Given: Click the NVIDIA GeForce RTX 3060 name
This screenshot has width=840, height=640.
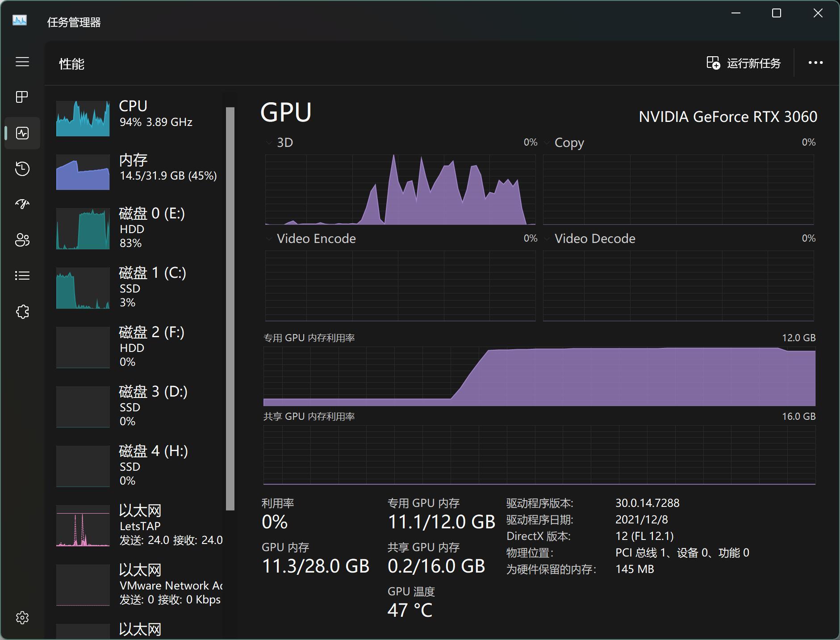Looking at the screenshot, I should (728, 117).
